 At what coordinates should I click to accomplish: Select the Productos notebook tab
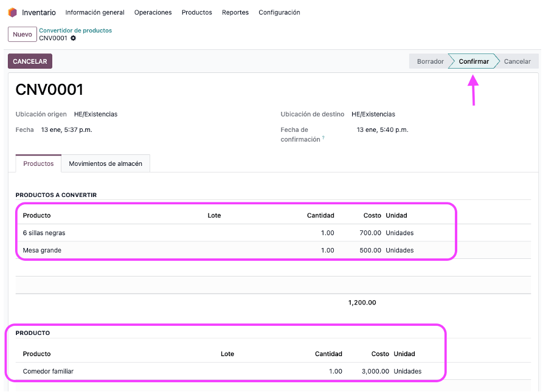click(x=38, y=163)
